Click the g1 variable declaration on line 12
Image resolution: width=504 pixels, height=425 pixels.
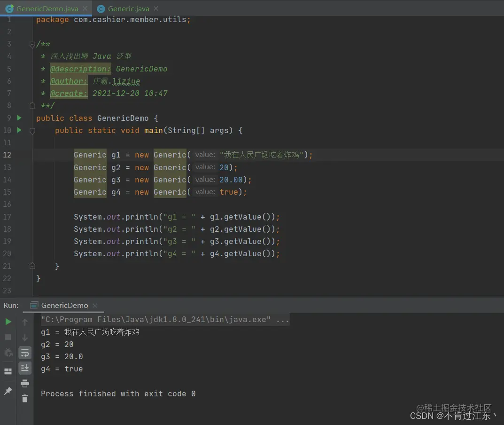click(116, 155)
